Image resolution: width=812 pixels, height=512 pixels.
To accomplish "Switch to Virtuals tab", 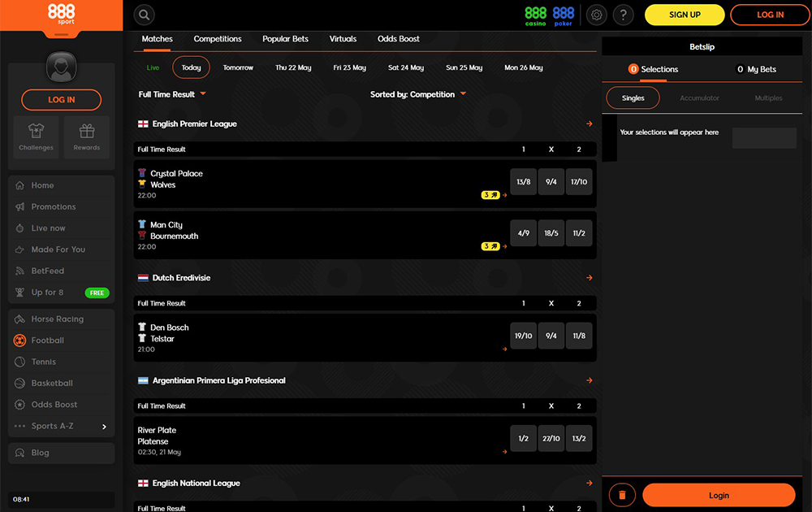I will [x=343, y=39].
